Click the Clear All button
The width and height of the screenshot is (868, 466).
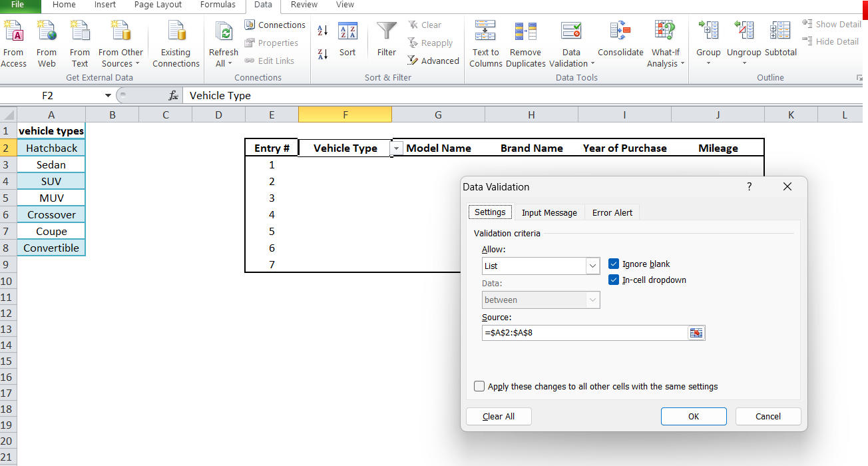coord(499,416)
